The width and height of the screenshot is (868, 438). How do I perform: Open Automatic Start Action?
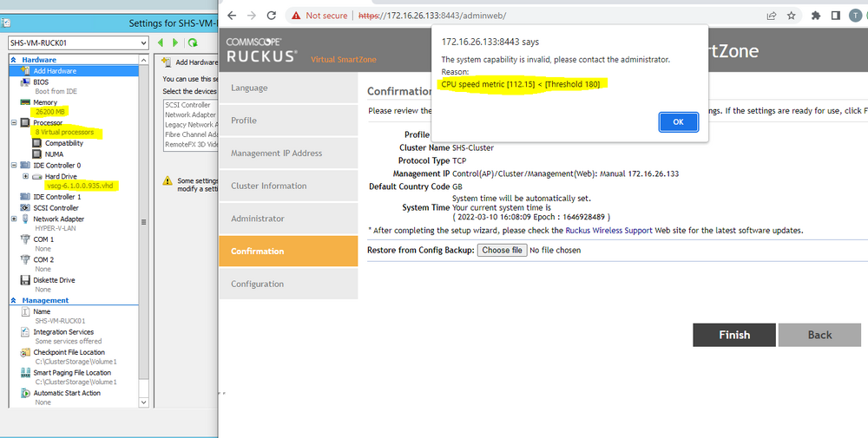pyautogui.click(x=67, y=393)
